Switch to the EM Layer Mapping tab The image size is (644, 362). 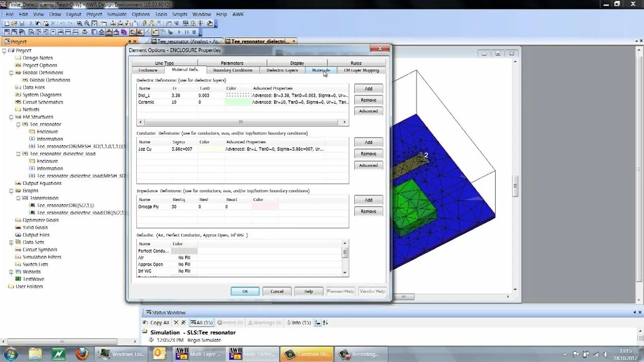click(361, 70)
